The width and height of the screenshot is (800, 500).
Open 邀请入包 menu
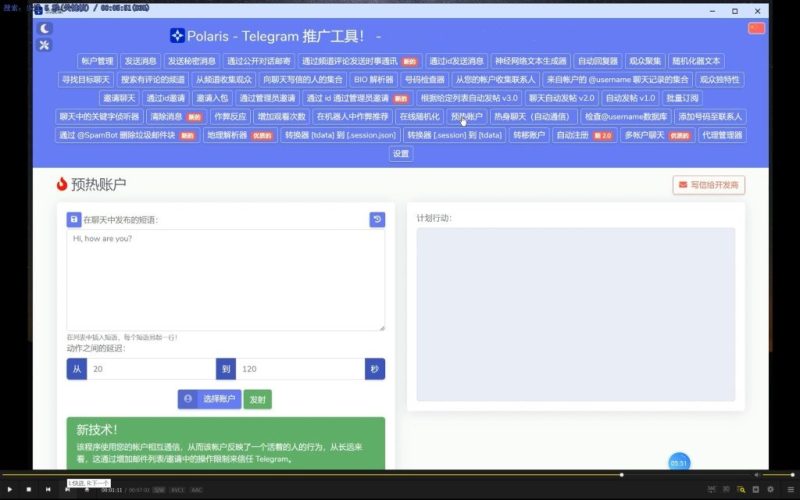click(212, 98)
